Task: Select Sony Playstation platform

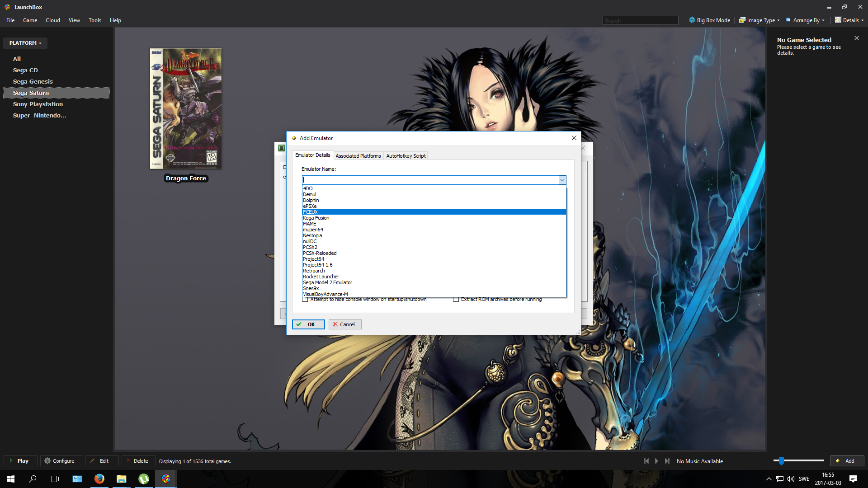Action: click(x=57, y=104)
